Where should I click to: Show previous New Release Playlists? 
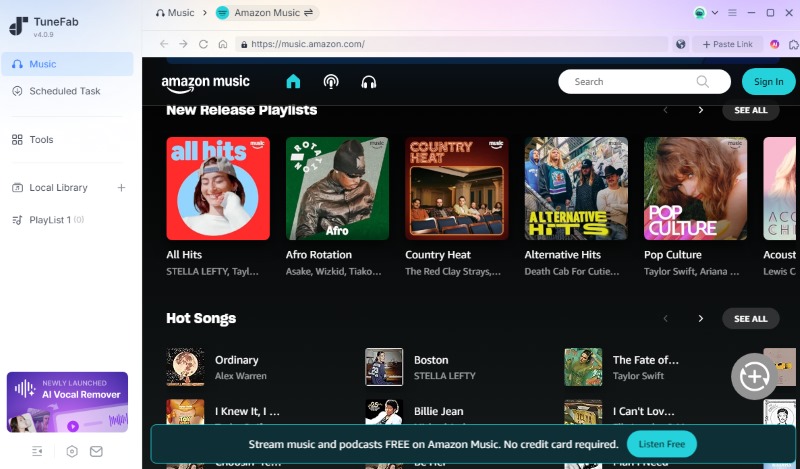[x=665, y=110]
